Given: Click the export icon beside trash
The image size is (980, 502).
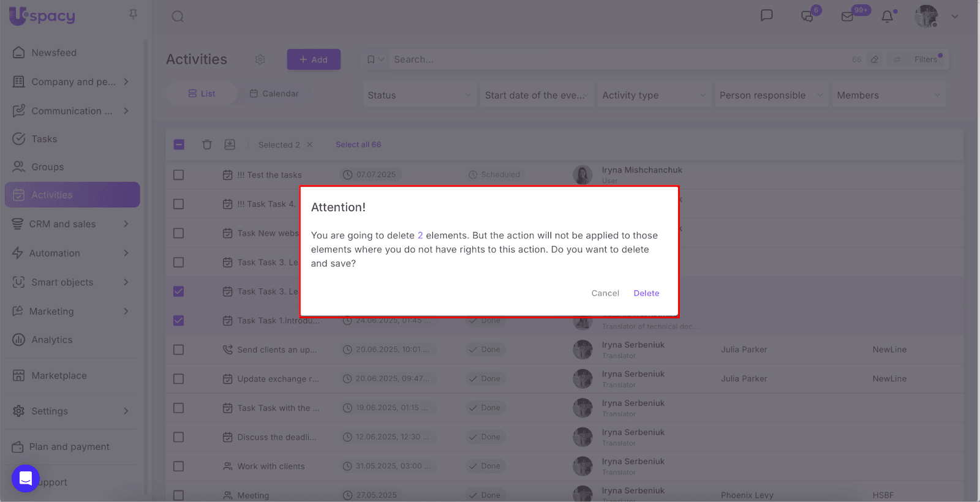Looking at the screenshot, I should [230, 144].
